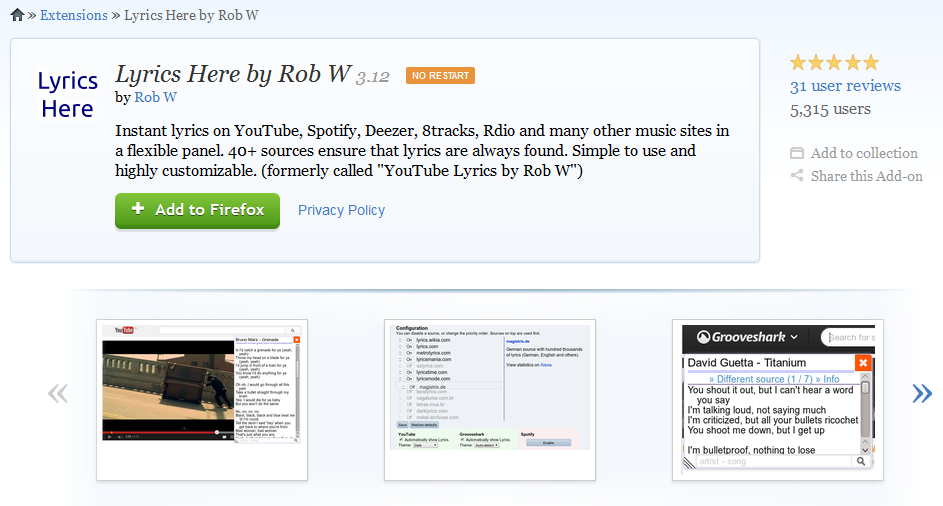Open the Extensions breadcrumb link
Viewport: 943px width, 506px height.
(x=74, y=15)
